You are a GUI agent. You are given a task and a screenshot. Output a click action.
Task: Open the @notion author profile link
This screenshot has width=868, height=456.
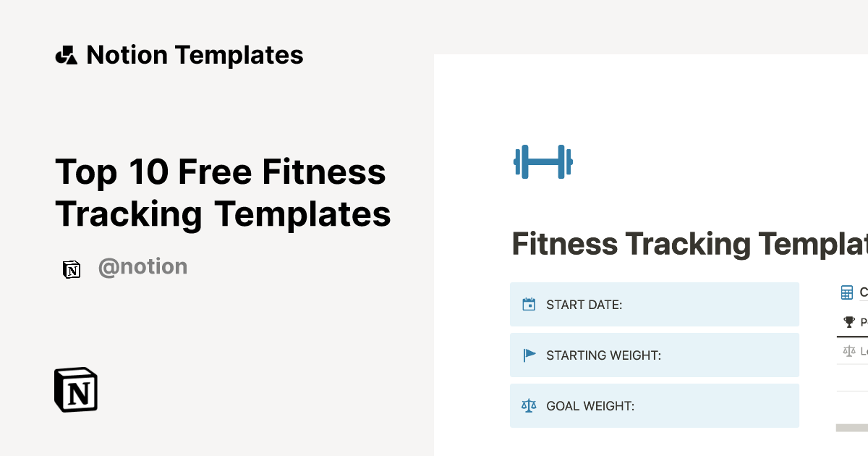(x=142, y=266)
